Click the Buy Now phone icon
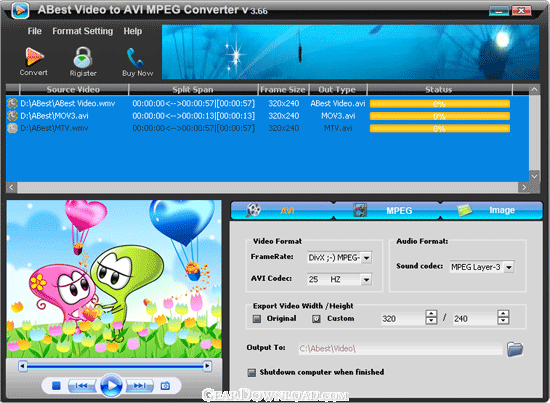The image size is (550, 403). pyautogui.click(x=135, y=57)
